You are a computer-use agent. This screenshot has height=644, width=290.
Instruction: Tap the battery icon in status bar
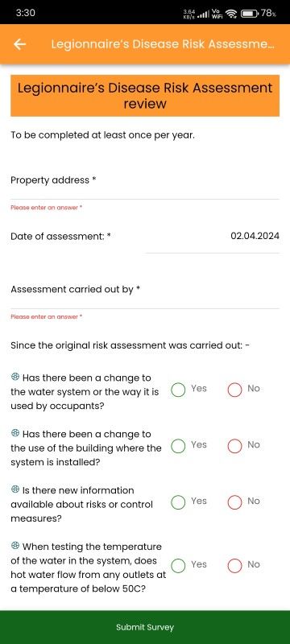coord(249,14)
